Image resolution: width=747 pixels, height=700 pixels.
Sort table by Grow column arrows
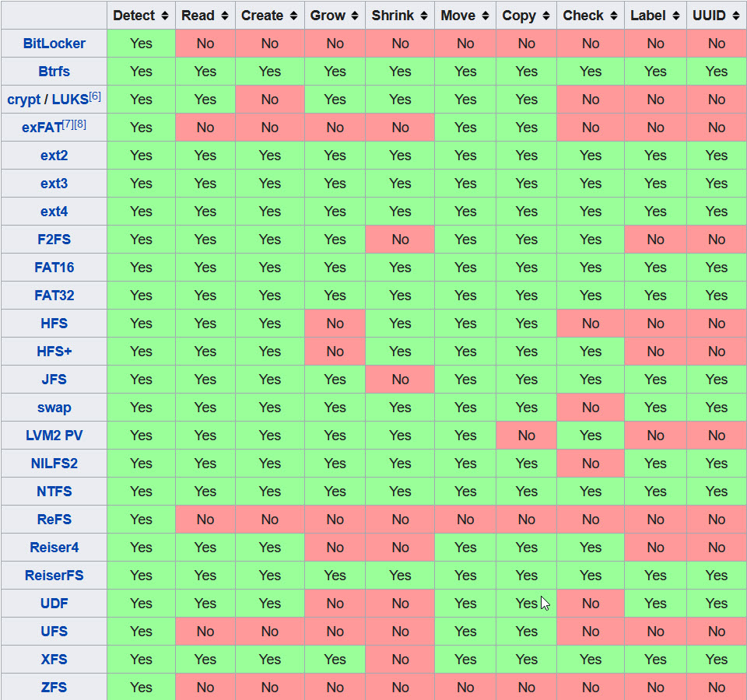tap(355, 16)
